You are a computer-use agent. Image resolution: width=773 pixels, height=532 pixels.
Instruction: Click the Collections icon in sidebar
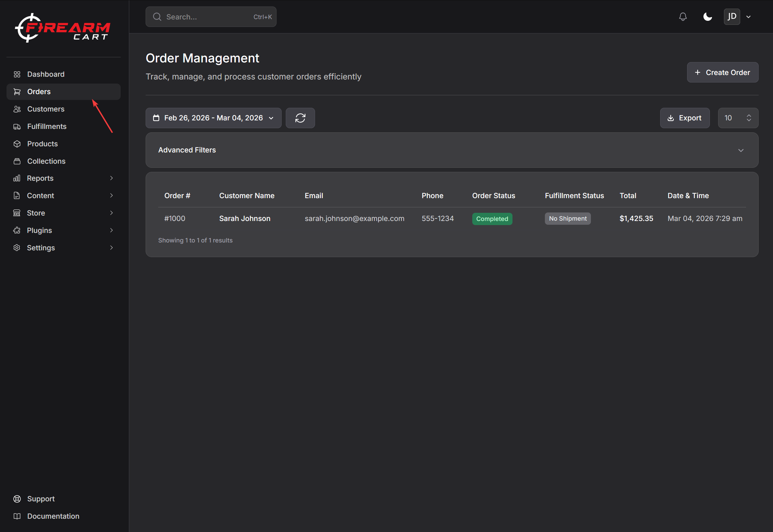point(17,161)
